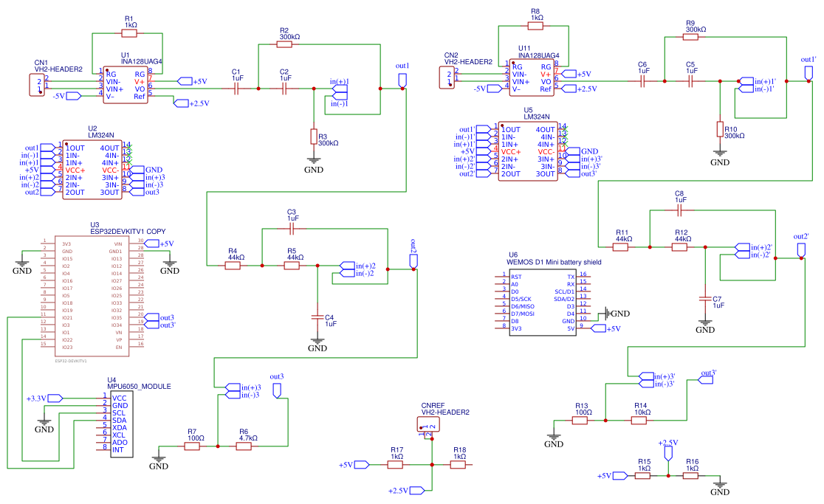Click the in(+)3 net flag near R7
824x504 pixels.
click(x=233, y=387)
